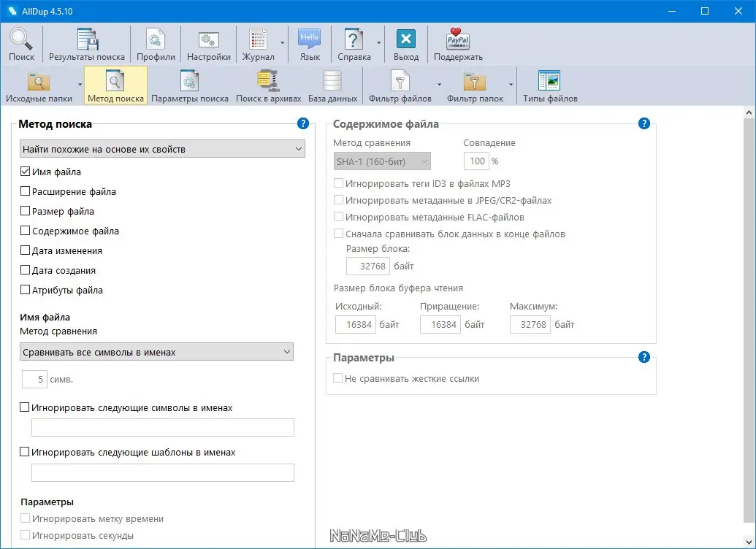Toggle Сначала сравнивать блок данных в конце

338,234
